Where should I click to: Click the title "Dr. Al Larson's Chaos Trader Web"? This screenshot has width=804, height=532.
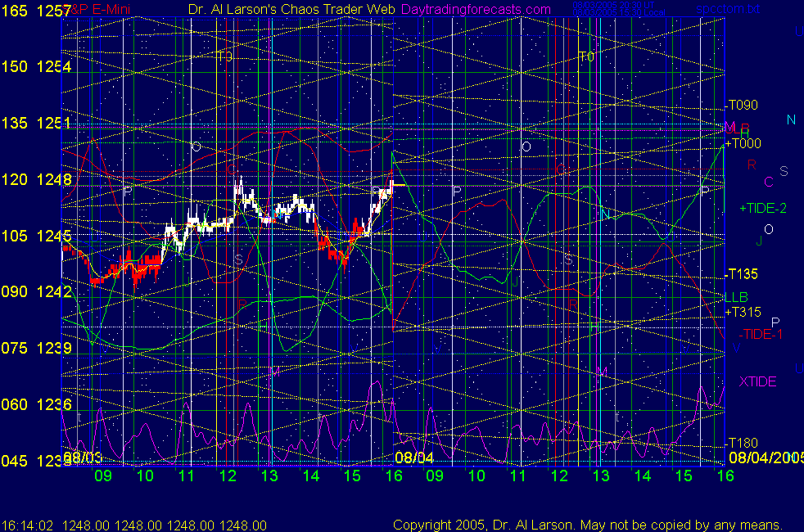coord(291,9)
